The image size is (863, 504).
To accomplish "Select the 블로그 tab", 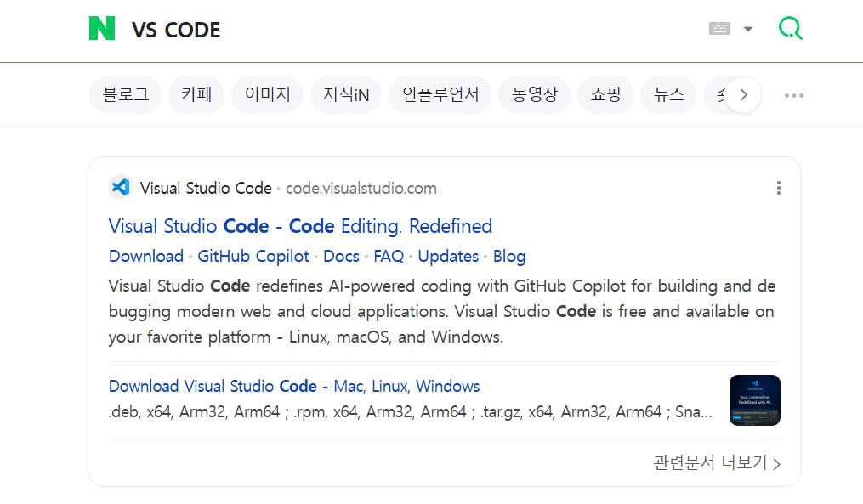I will [x=126, y=94].
